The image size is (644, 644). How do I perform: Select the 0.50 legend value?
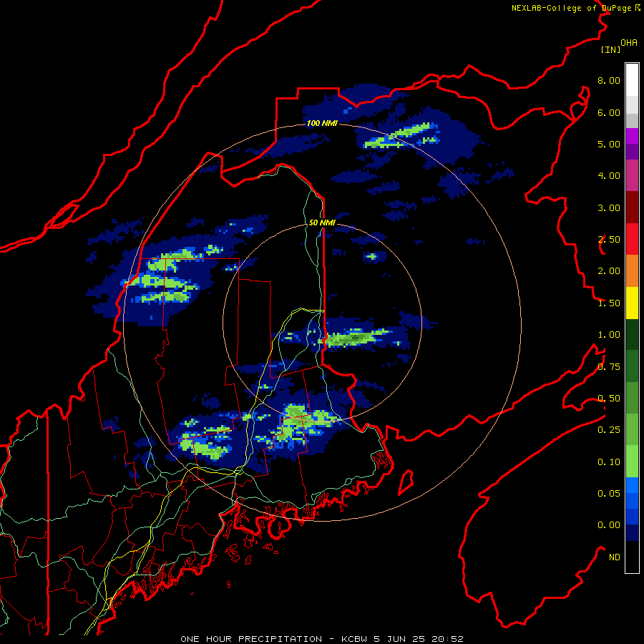pos(609,399)
